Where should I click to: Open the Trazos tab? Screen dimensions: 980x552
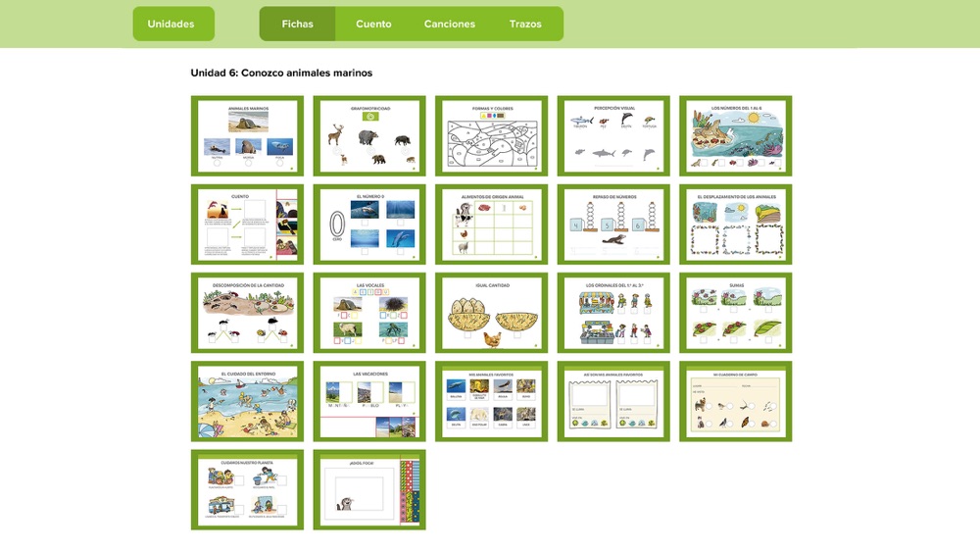[x=525, y=24]
